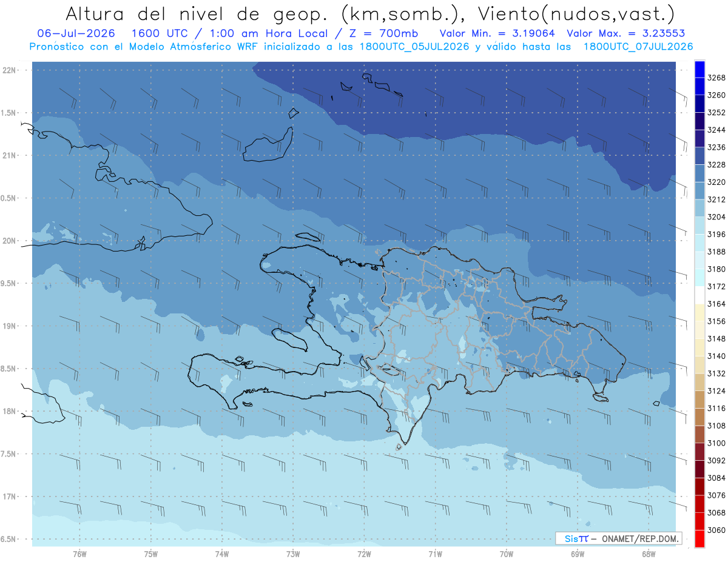The image size is (728, 562).
Task: Click the '3196' colorbar value
Action: (x=716, y=235)
